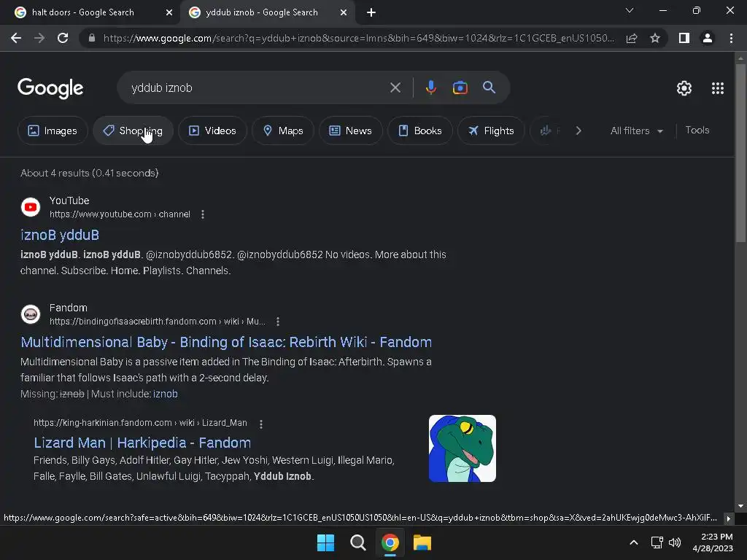The image size is (747, 560).
Task: Open volume control in tray
Action: (x=675, y=542)
